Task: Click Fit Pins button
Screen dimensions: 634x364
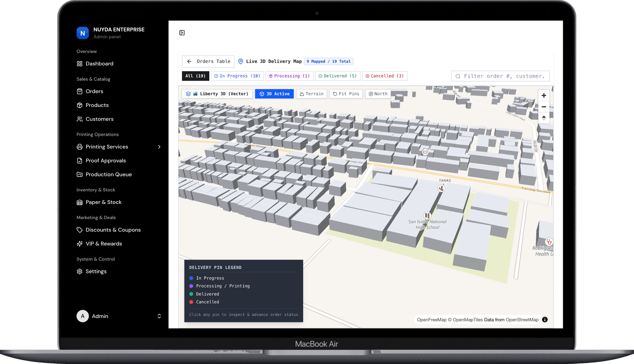Action: point(346,94)
